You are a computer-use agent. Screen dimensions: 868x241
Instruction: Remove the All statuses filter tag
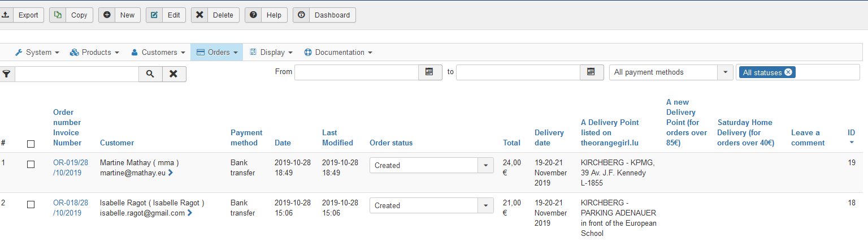[x=788, y=72]
